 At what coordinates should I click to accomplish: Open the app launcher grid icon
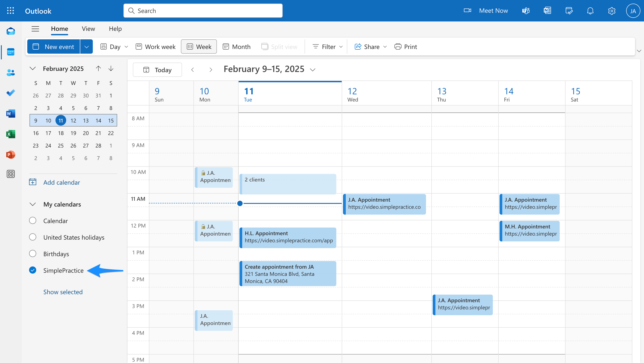pyautogui.click(x=11, y=11)
